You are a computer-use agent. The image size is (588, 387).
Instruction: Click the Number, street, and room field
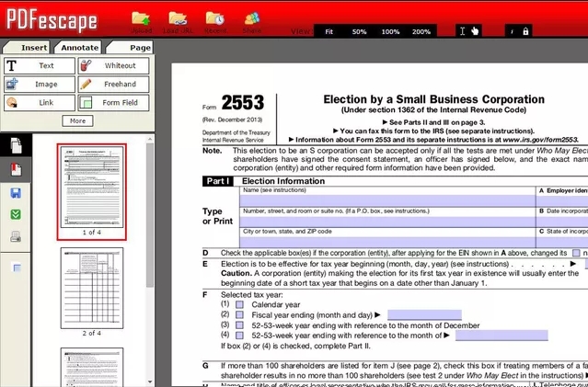[387, 222]
